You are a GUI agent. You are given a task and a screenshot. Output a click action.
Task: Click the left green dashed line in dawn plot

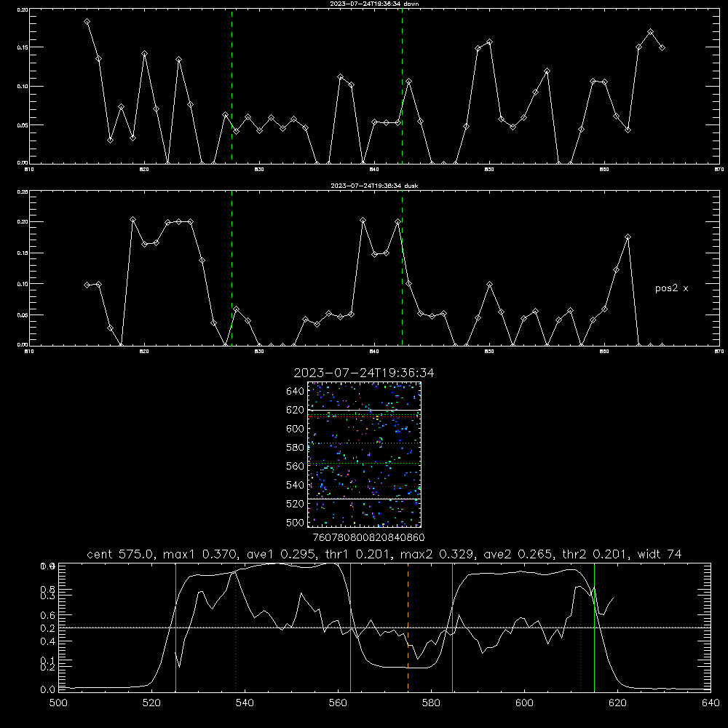click(232, 86)
